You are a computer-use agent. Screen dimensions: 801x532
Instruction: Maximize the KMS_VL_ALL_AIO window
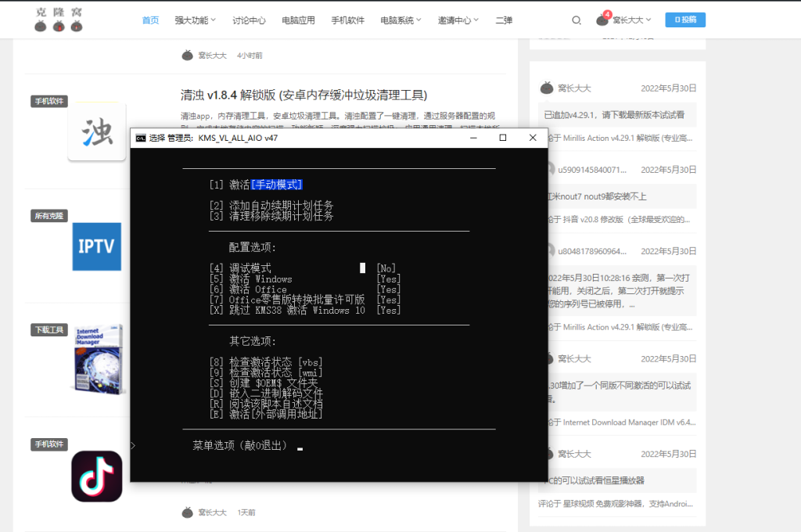click(503, 138)
